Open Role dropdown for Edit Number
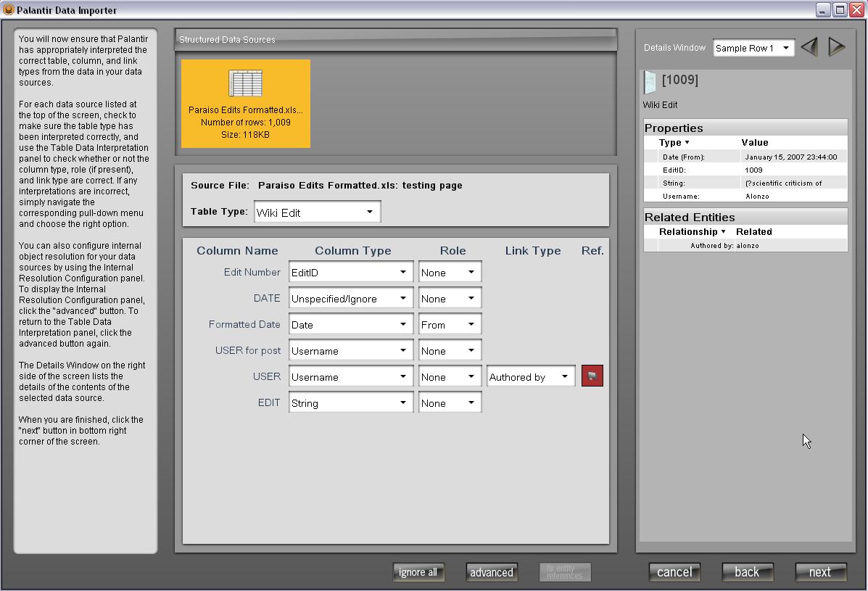 click(x=450, y=272)
